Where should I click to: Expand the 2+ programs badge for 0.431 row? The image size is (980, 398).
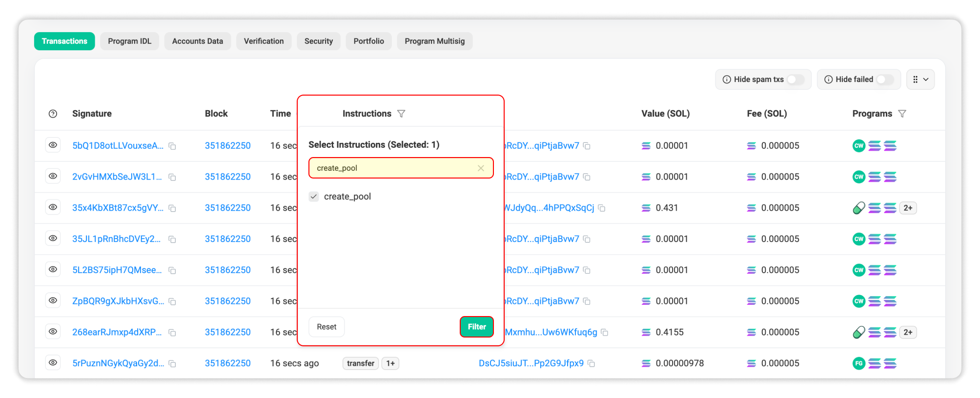point(908,208)
